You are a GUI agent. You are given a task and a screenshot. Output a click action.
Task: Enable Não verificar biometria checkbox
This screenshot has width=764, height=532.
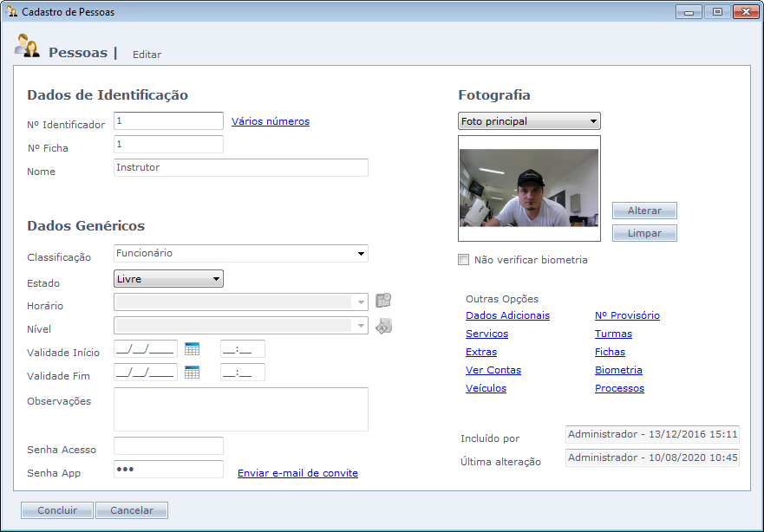[464, 260]
